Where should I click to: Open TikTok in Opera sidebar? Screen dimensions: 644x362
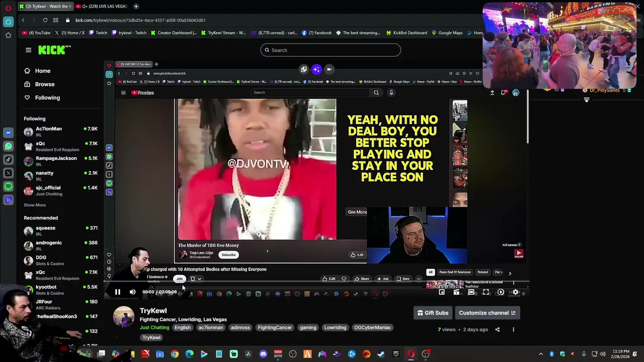pyautogui.click(x=8, y=160)
